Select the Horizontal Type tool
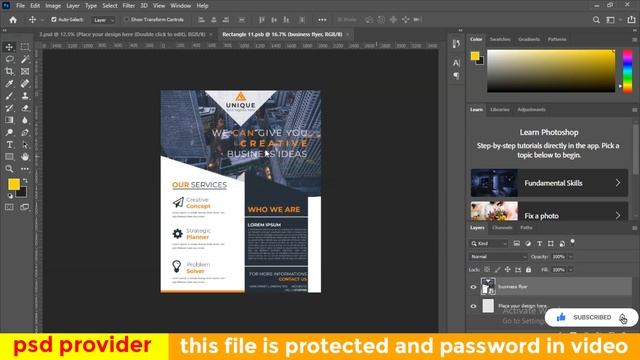Screen dimensions: 640x360 click(9, 144)
